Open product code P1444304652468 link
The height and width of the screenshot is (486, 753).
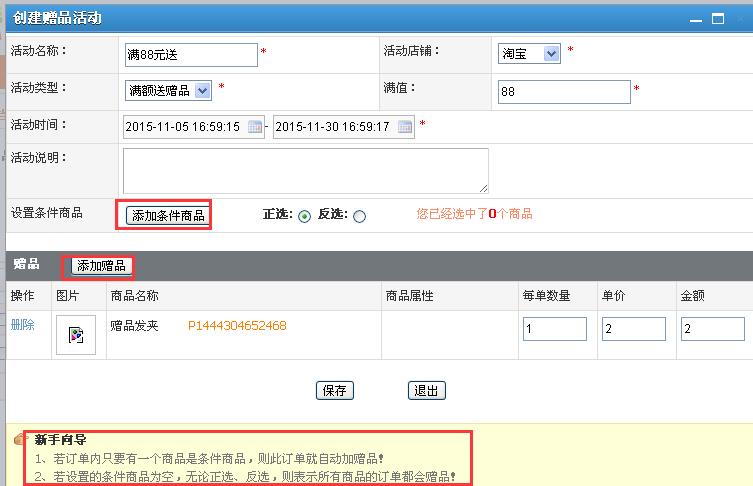point(237,326)
